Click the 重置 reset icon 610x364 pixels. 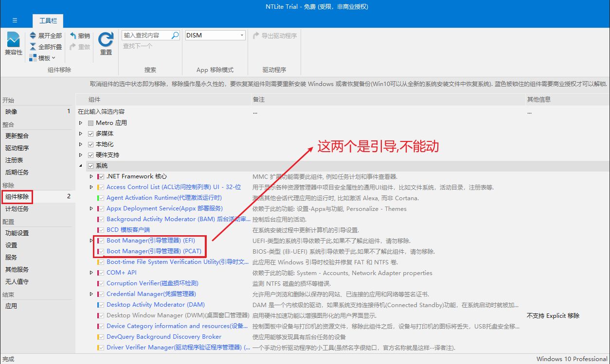click(106, 40)
